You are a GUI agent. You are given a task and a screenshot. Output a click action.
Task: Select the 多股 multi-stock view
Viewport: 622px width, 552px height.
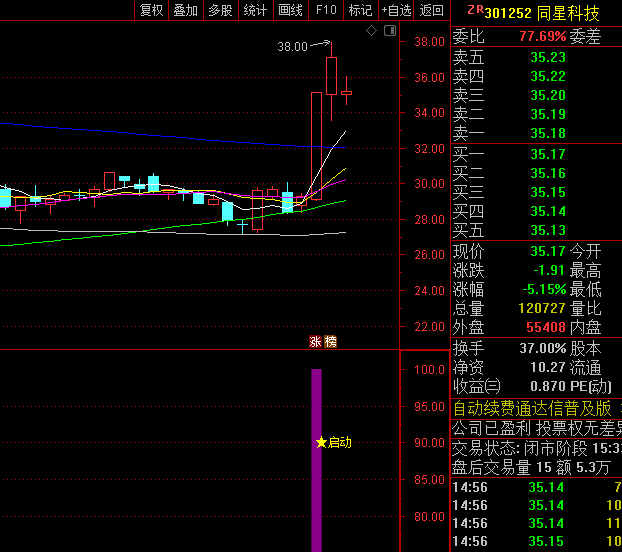[x=221, y=10]
